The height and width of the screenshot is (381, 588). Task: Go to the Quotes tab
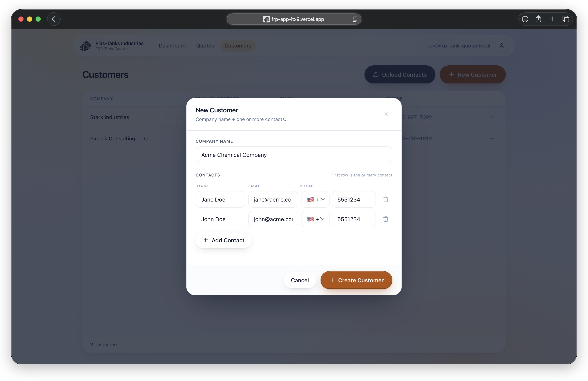(205, 46)
